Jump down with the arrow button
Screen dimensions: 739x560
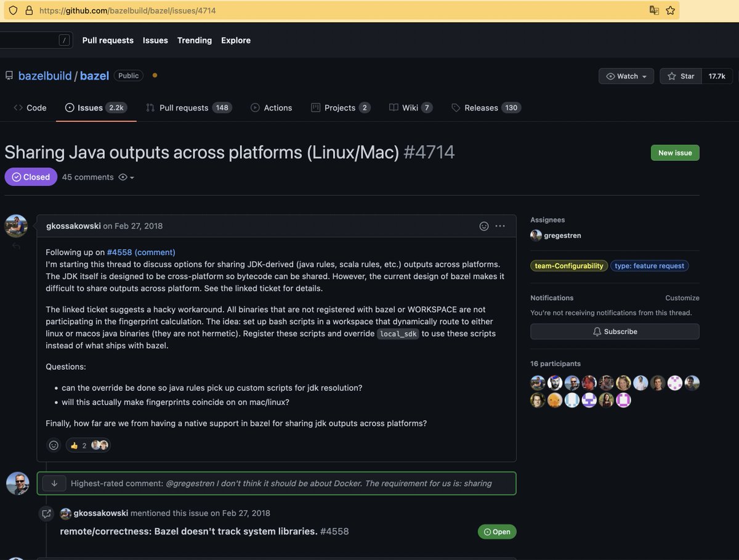54,484
